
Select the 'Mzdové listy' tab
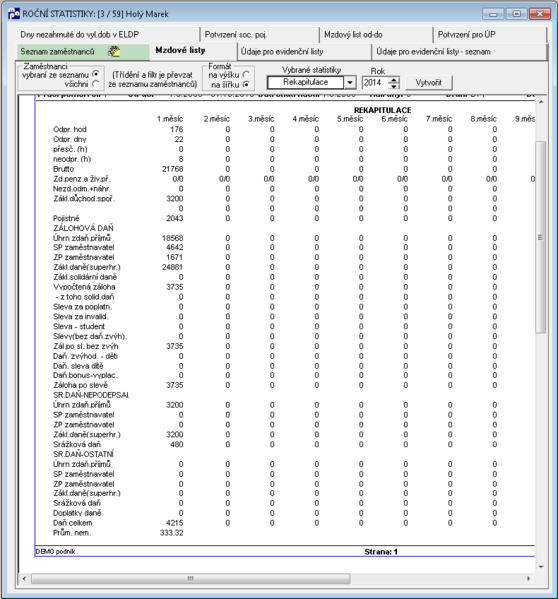click(x=193, y=50)
